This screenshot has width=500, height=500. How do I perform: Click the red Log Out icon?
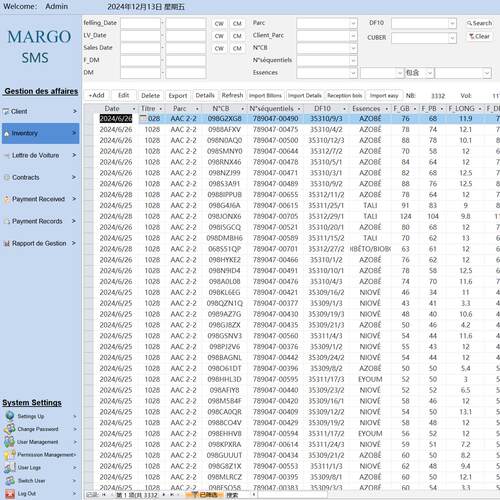click(x=10, y=493)
